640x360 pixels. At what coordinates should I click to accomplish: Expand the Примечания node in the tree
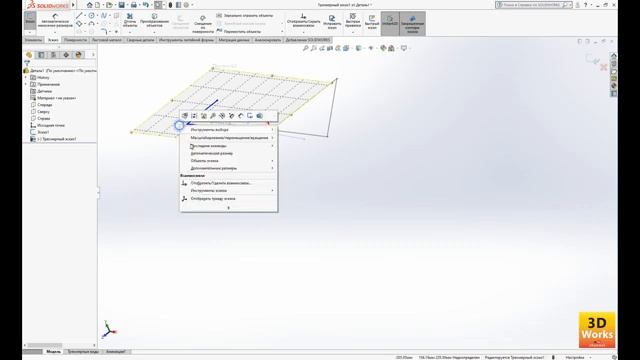tap(26, 84)
